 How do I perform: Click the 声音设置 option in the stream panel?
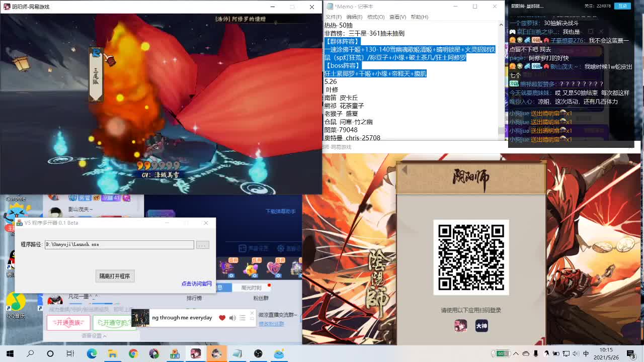(x=254, y=248)
